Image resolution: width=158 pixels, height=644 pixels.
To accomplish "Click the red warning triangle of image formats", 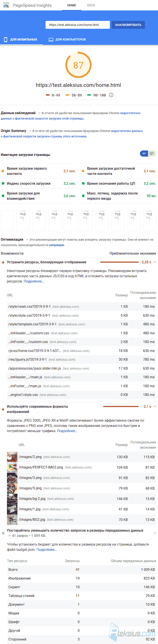I will tap(3, 409).
